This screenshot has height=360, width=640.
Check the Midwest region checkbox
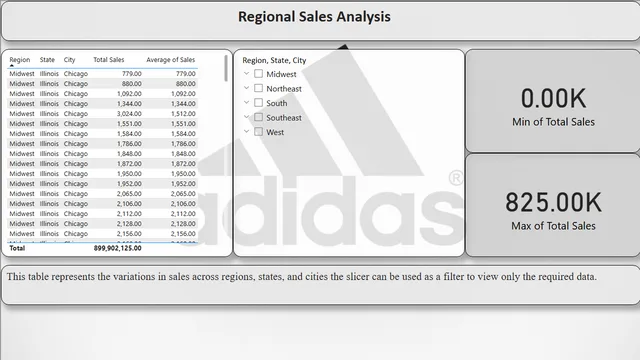coord(258,73)
